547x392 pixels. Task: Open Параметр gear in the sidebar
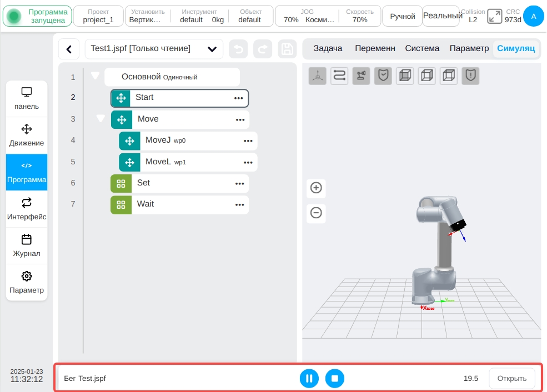[x=27, y=283]
